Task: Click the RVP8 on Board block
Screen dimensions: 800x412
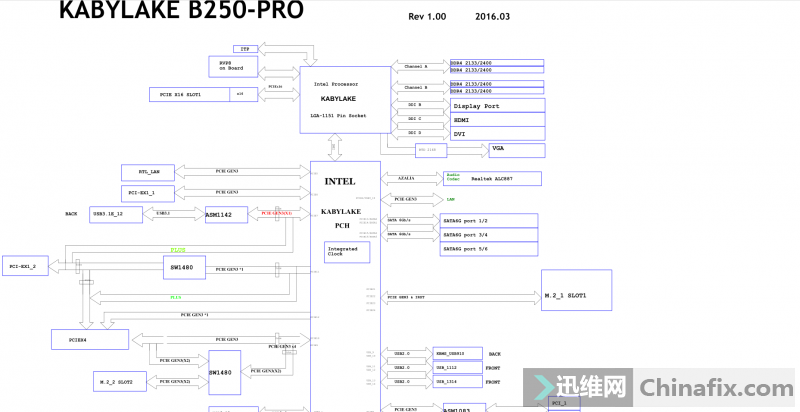Action: tap(233, 66)
